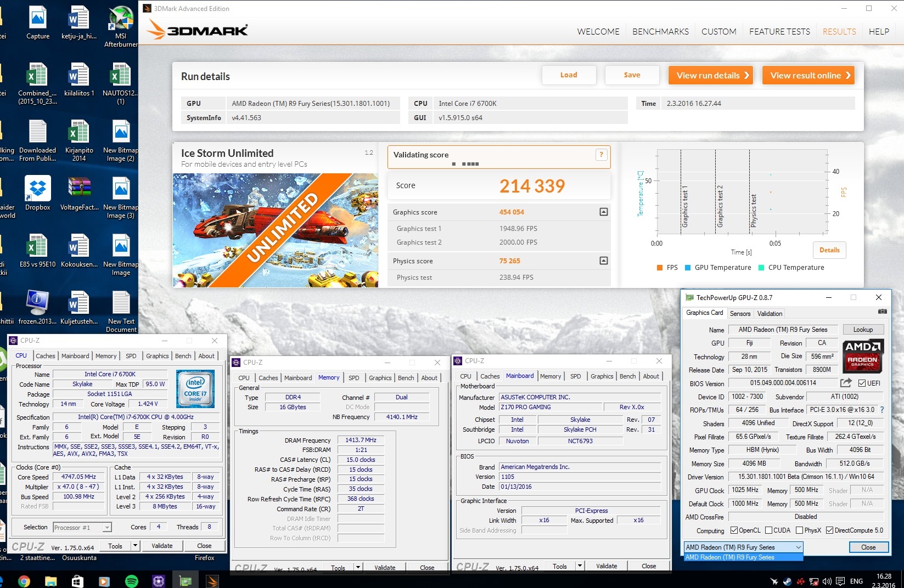Click the Core Speed value field 4747.05 MHz
The height and width of the screenshot is (588, 904).
click(x=79, y=477)
